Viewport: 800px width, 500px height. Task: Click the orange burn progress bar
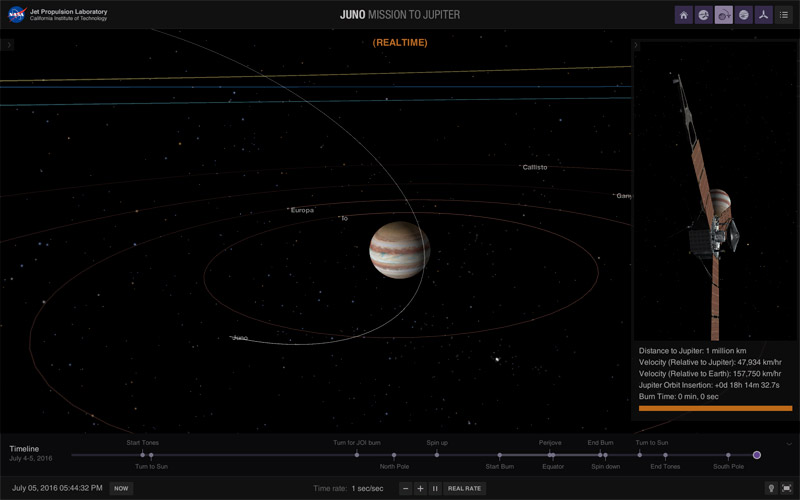click(x=715, y=408)
